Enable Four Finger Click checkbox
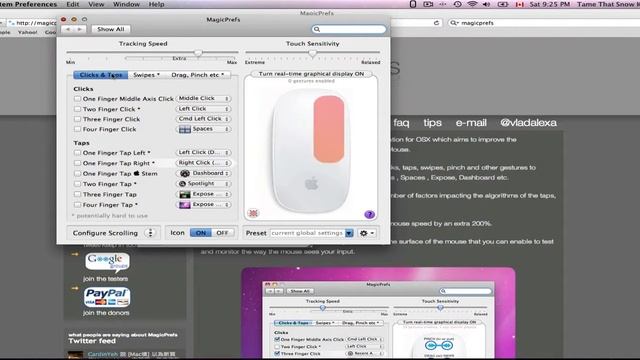Viewport: 640px width, 360px height. (77, 129)
